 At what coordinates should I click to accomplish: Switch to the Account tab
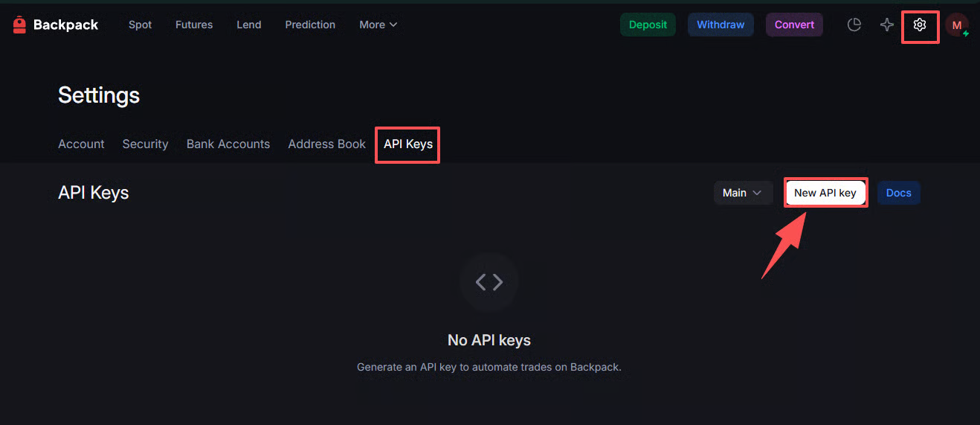[81, 144]
